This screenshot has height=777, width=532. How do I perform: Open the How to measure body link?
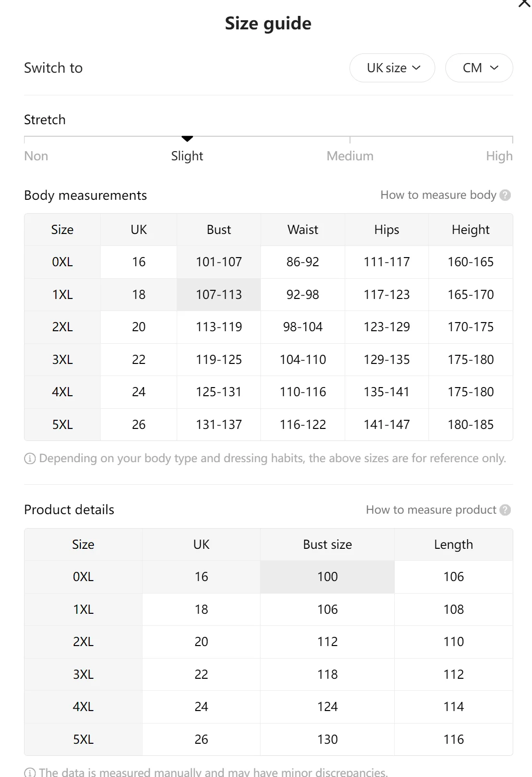(438, 195)
